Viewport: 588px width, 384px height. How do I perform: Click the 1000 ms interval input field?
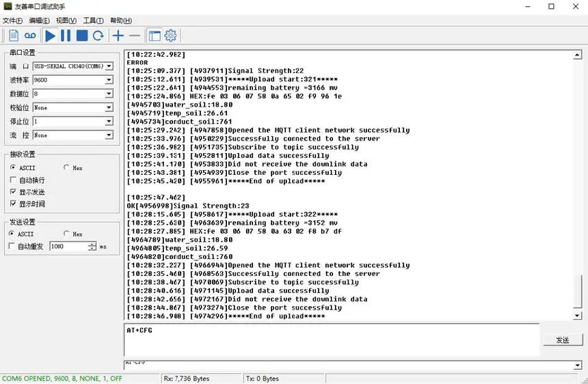69,246
